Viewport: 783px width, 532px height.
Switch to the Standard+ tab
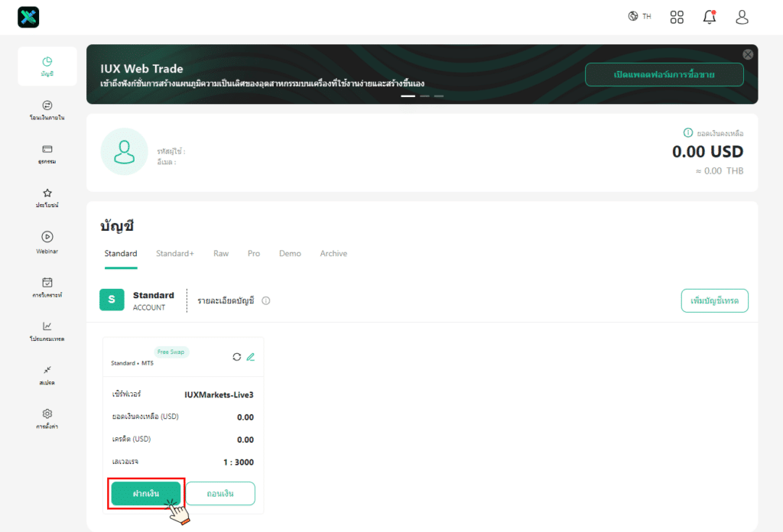(x=175, y=254)
